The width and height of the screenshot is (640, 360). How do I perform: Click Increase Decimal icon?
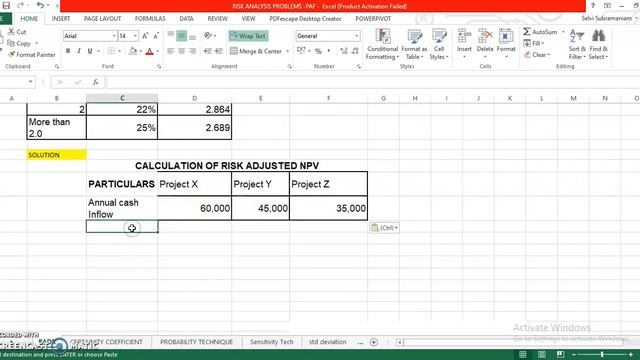point(344,51)
